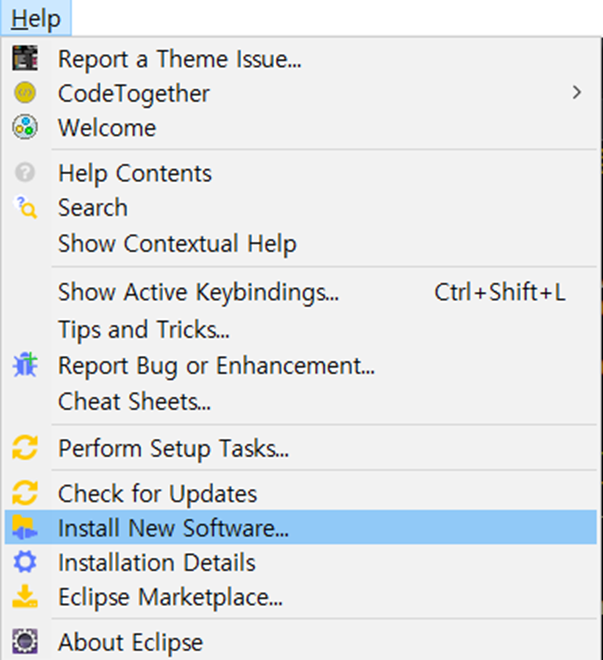This screenshot has height=660, width=603.
Task: Click the Install New Software icon
Action: [25, 529]
